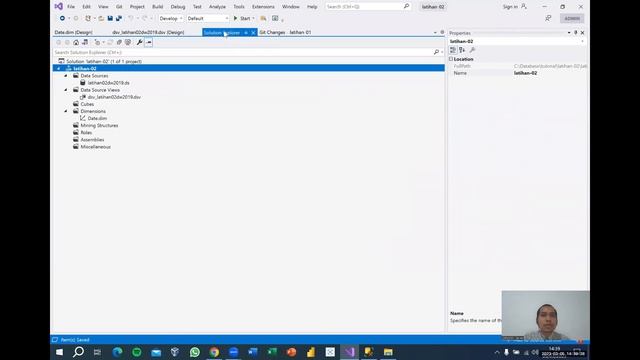Open the Project menu
Viewport: 640px width, 360px height.
137,7
